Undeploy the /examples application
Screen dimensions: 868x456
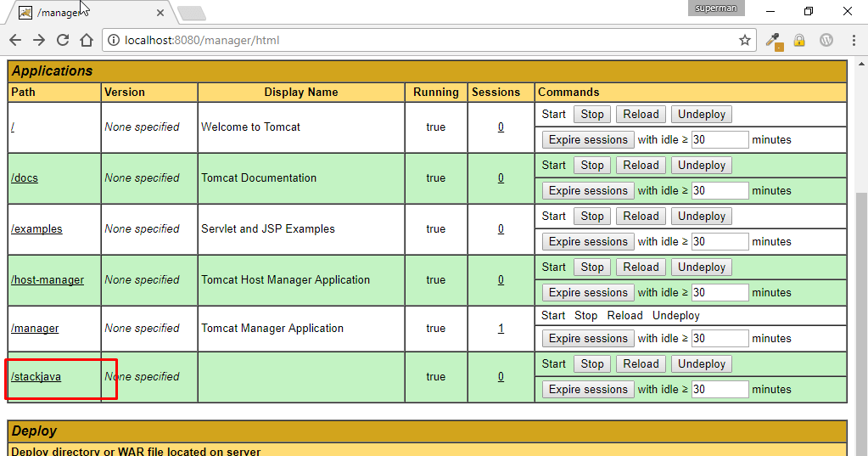click(702, 216)
